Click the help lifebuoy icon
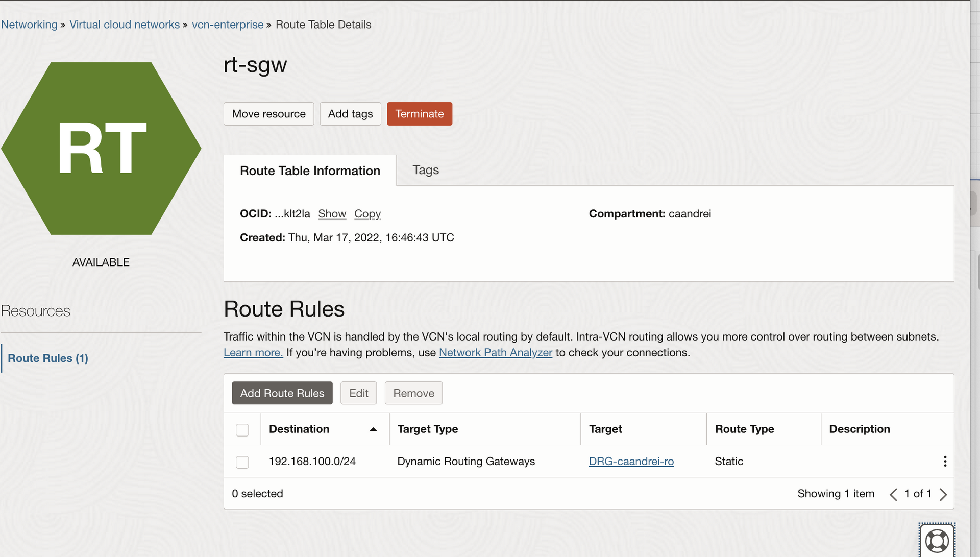This screenshot has width=980, height=557. (937, 541)
